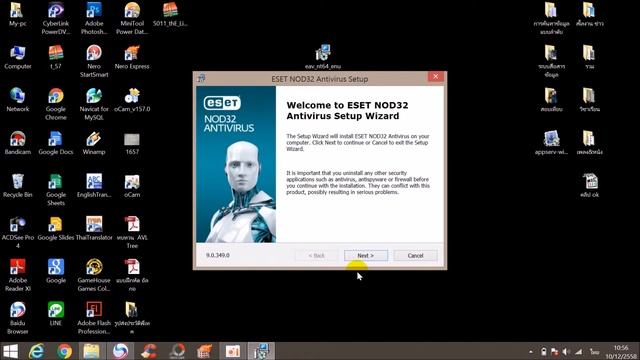Select Adobe Reader XI desktop icon
Viewport: 640px width, 360px height.
tap(18, 276)
